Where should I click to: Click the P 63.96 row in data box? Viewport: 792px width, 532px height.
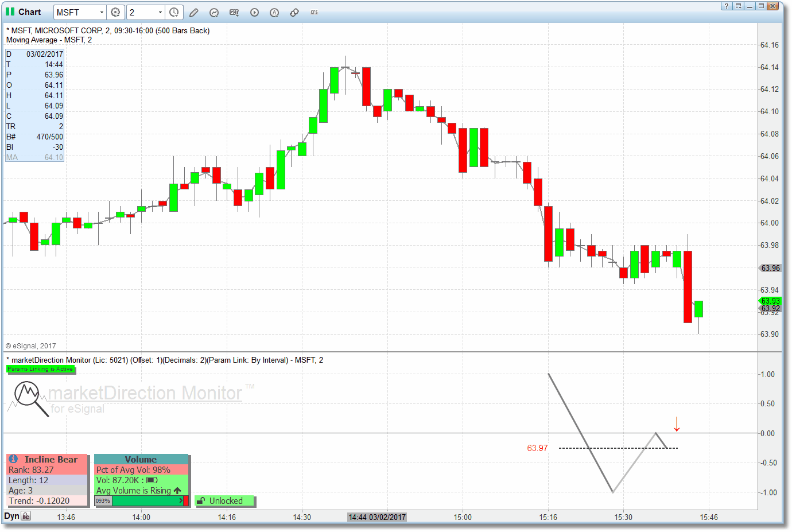pos(34,75)
